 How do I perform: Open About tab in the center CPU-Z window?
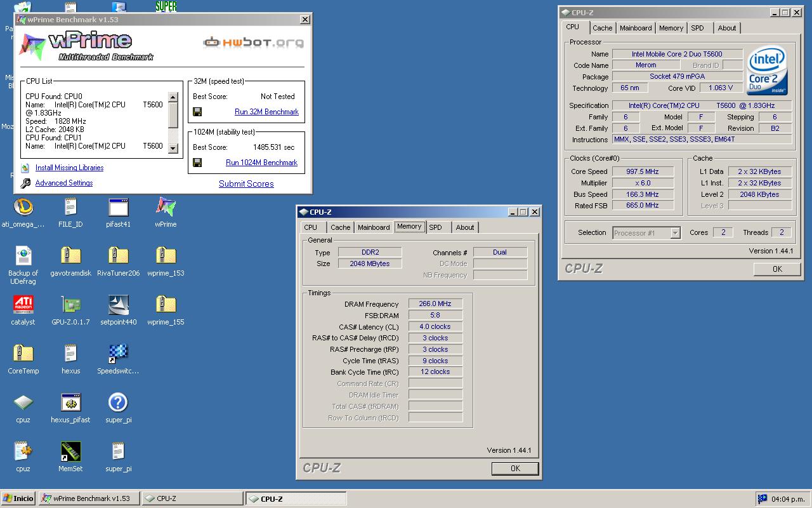click(x=465, y=227)
